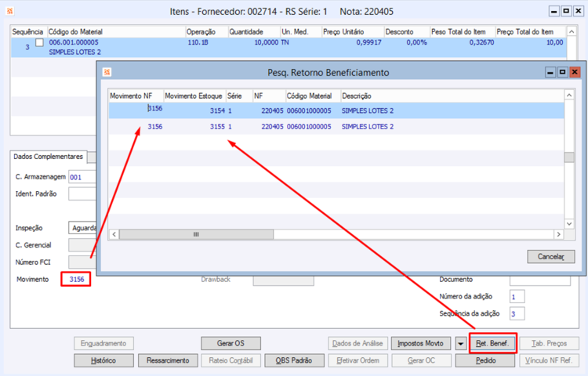Click the horizontal scrollbar thumb in the search dialog
588x376 pixels.
[196, 234]
